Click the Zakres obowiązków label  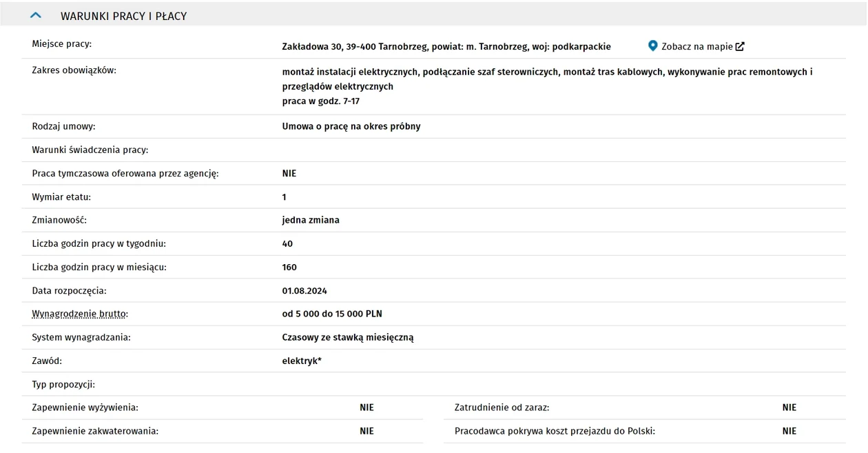tap(74, 70)
